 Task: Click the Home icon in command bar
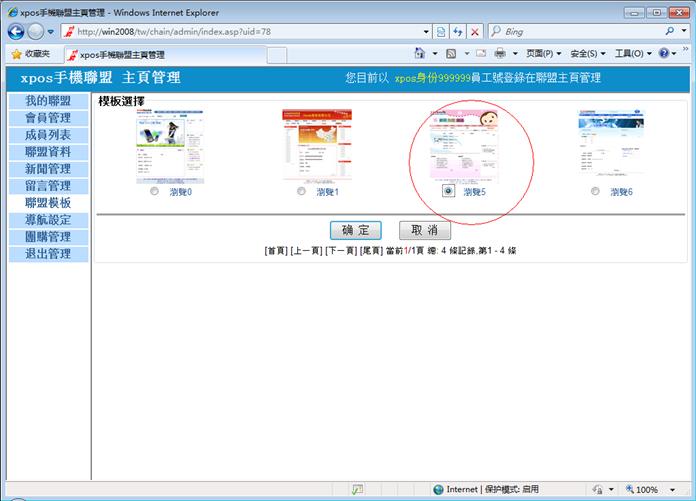coord(421,54)
